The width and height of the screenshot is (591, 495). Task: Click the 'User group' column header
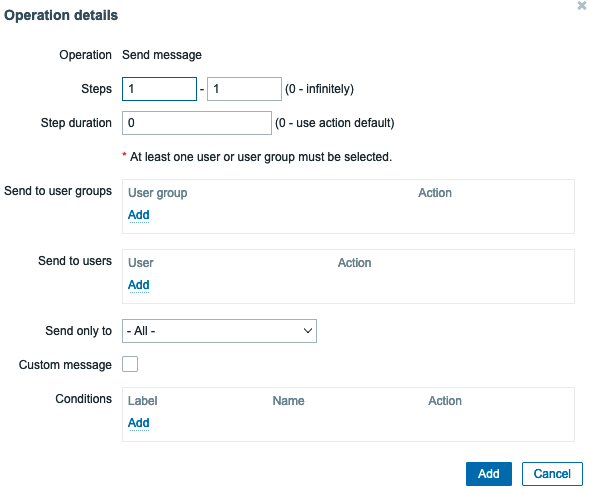point(158,193)
